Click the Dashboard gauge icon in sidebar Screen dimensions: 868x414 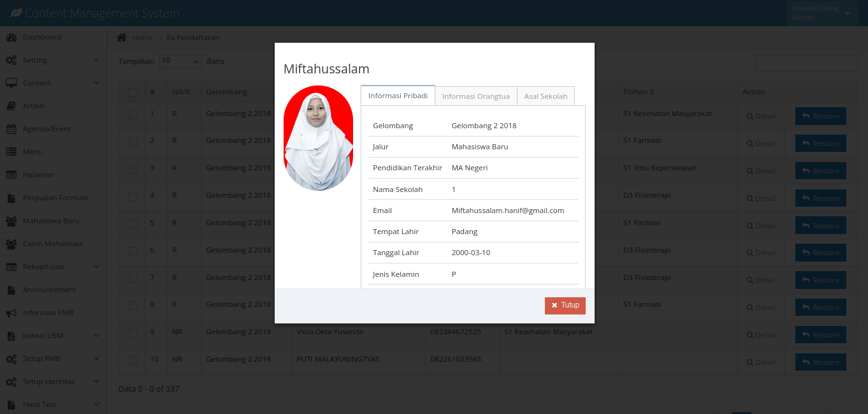[x=11, y=37]
